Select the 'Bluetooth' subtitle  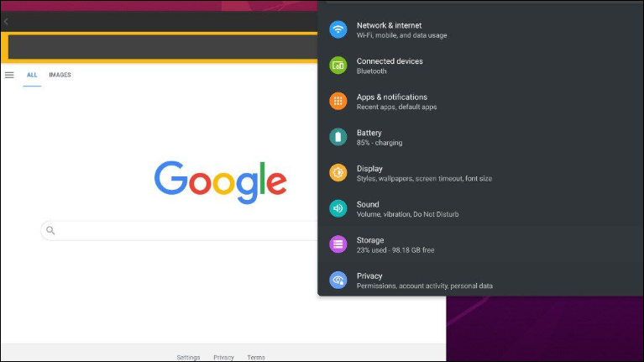pos(371,71)
